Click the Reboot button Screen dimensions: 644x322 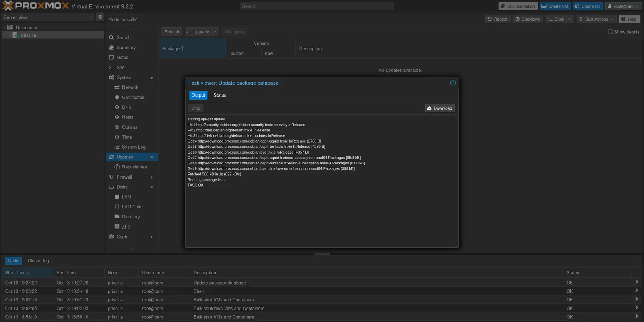coord(497,19)
